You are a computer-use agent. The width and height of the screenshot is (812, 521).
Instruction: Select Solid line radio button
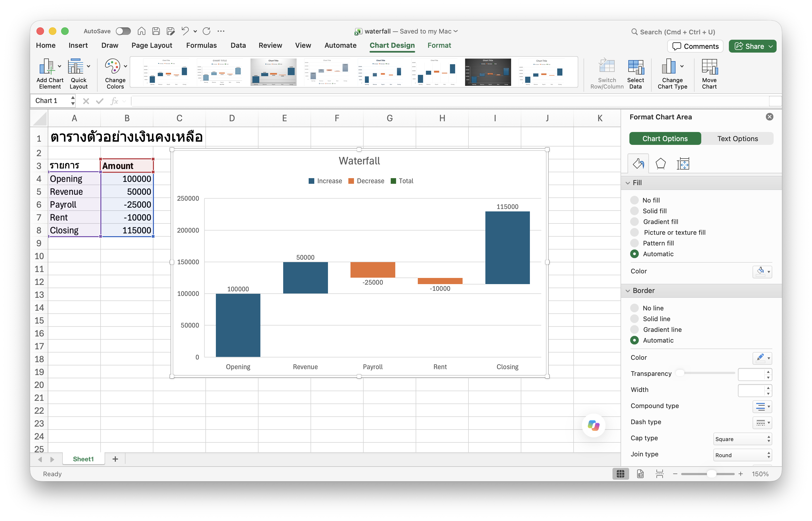634,319
